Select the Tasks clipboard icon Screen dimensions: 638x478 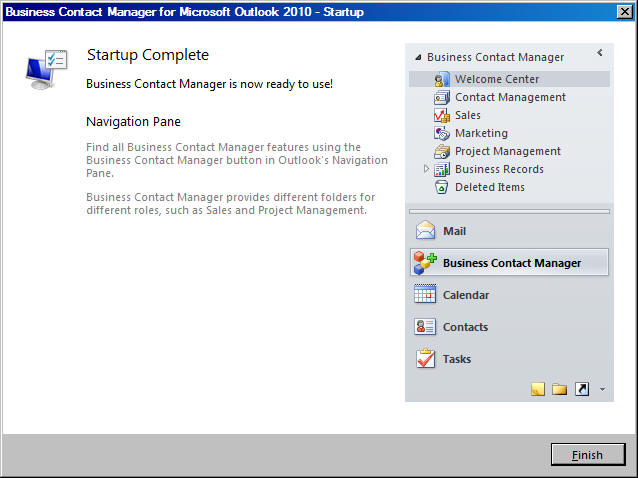pos(426,358)
